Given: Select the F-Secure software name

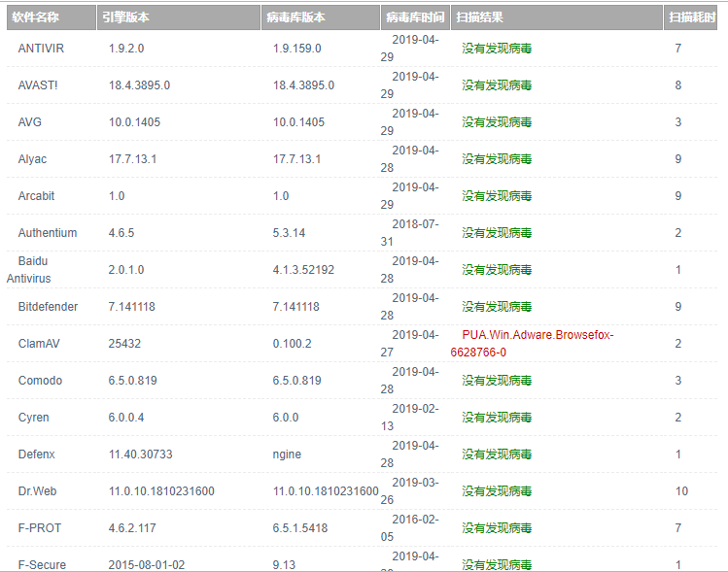Looking at the screenshot, I should (x=42, y=564).
